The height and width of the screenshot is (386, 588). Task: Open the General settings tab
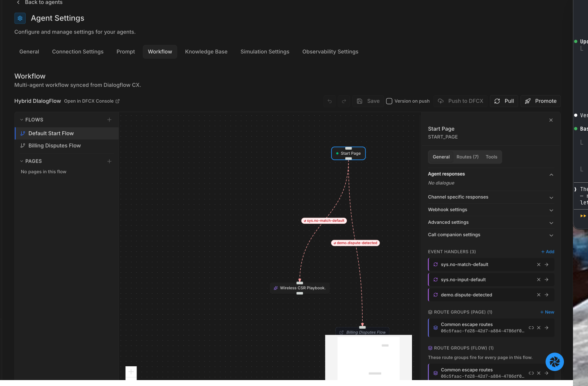tap(29, 52)
